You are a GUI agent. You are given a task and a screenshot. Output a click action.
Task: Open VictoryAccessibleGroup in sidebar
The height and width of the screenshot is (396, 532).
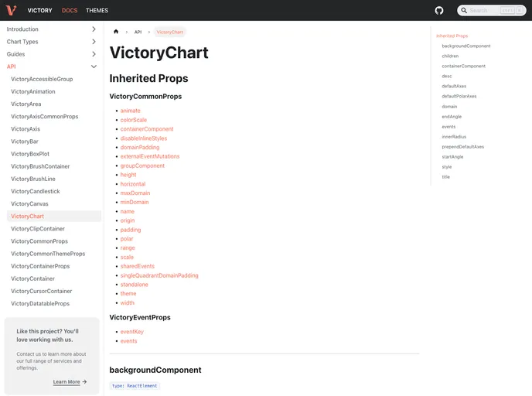42,79
